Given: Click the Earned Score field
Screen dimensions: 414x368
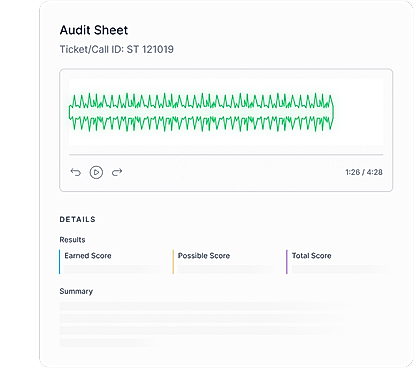Looking at the screenshot, I should tap(112, 262).
